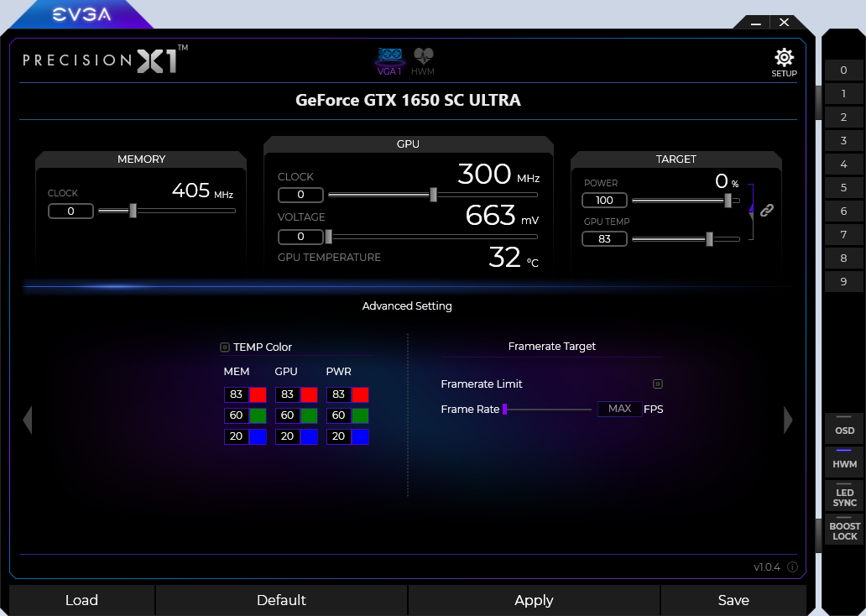866x616 pixels.
Task: Click the PWR blue color swatch
Action: [360, 436]
